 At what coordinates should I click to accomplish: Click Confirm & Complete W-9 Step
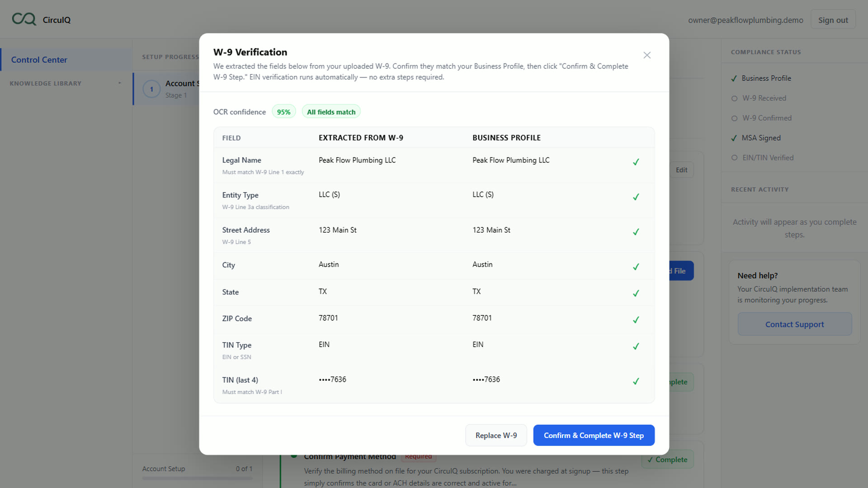coord(594,435)
